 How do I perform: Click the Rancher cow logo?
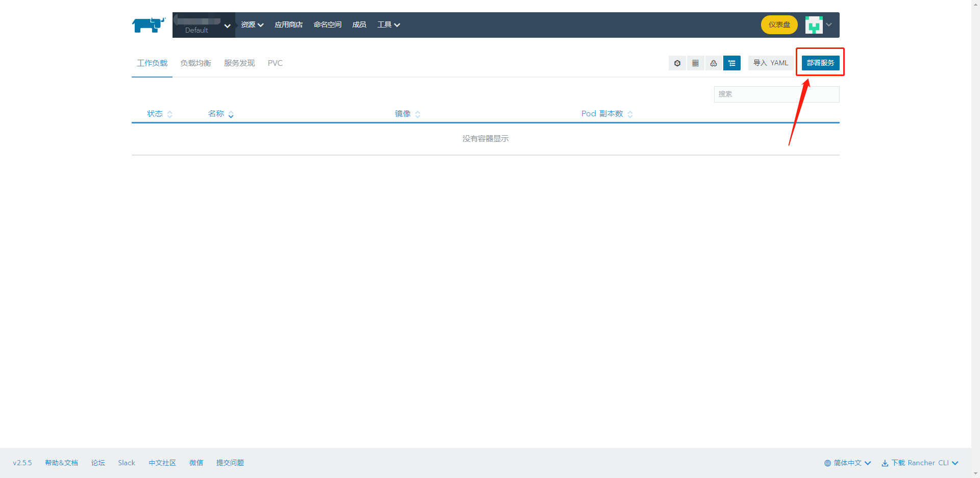149,25
